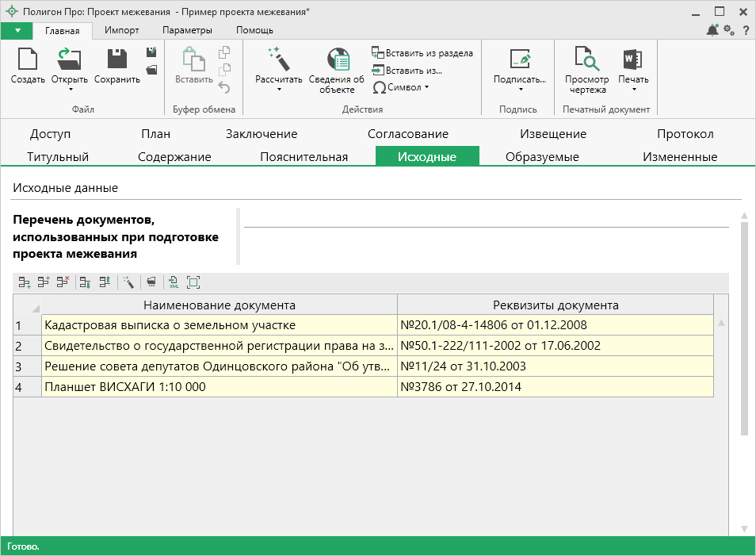756x556 pixels.
Task: Click the Сохранить floppy disk icon
Action: pyautogui.click(x=116, y=60)
